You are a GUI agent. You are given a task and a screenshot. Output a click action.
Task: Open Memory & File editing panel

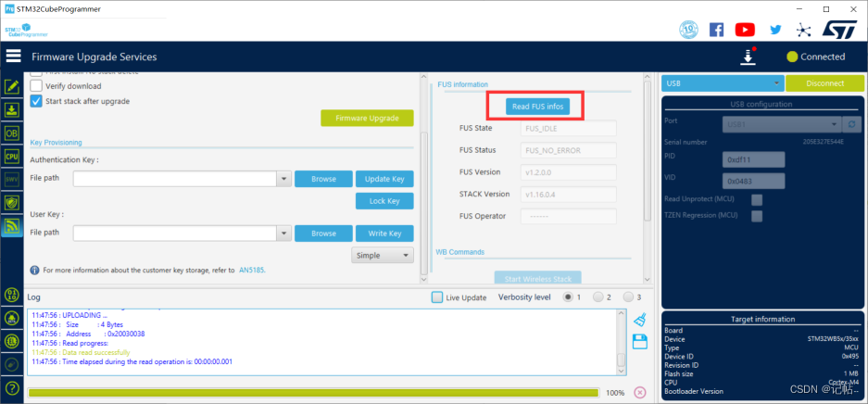[12, 86]
